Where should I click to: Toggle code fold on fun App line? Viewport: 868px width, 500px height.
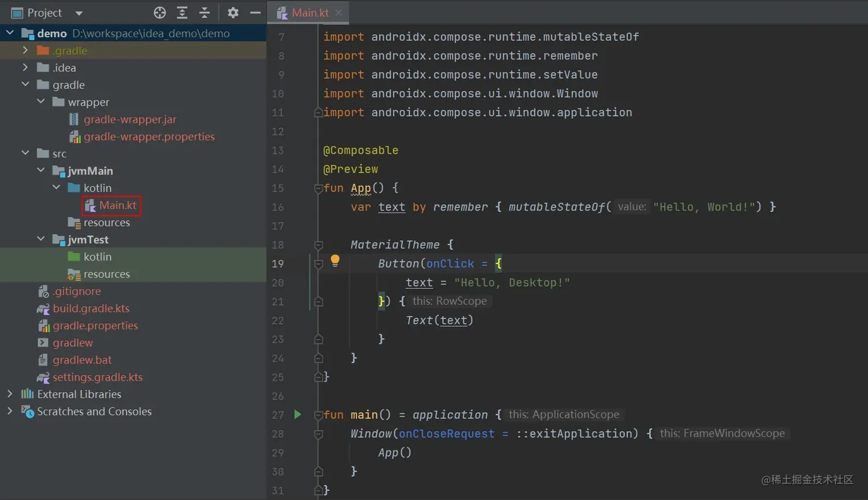coord(318,188)
